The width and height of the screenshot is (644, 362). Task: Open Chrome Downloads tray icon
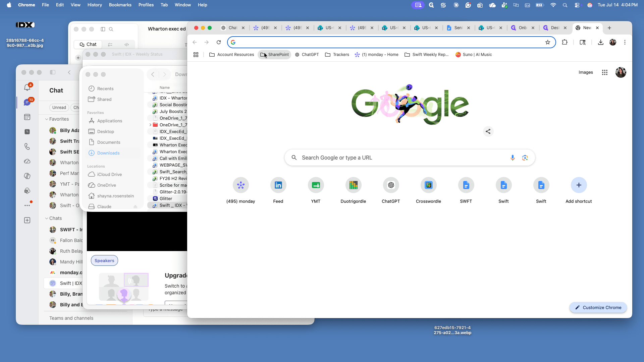coord(601,42)
